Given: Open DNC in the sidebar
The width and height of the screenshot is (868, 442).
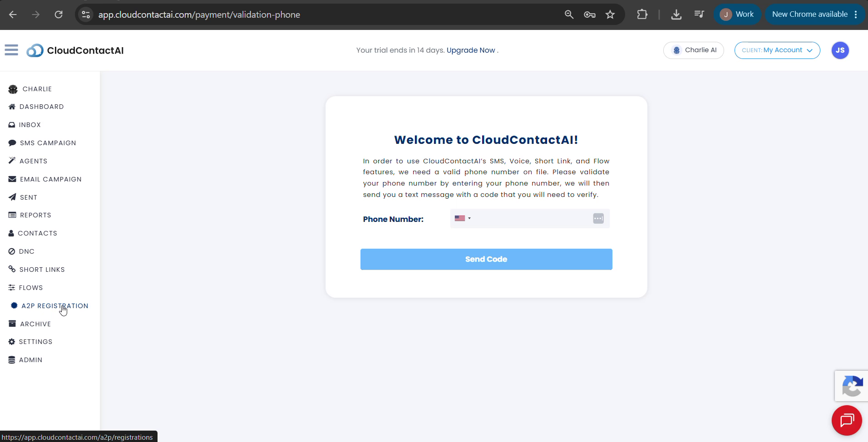Looking at the screenshot, I should 27,251.
